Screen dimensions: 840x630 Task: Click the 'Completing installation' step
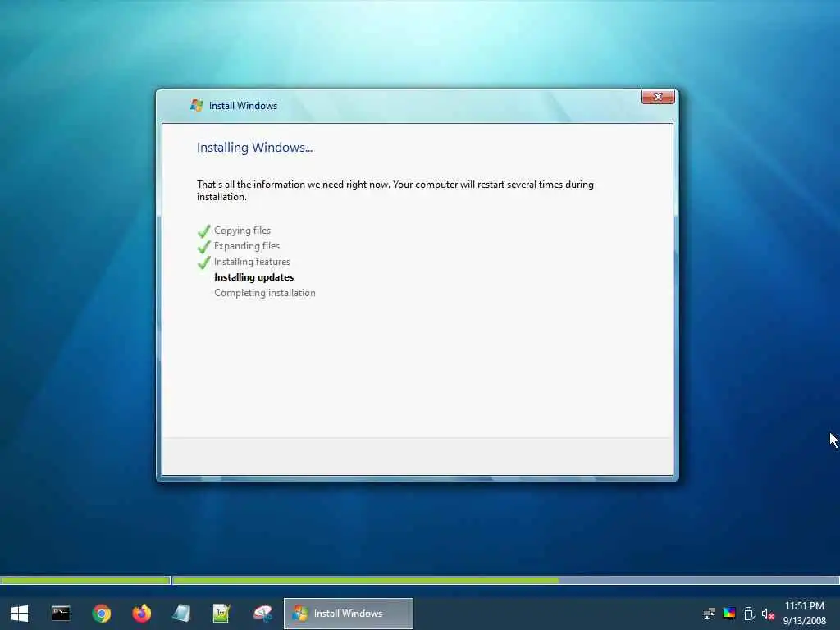(x=265, y=293)
